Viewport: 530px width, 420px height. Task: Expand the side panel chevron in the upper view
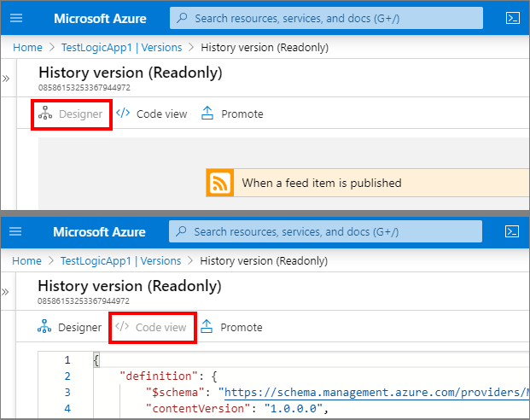coord(6,79)
